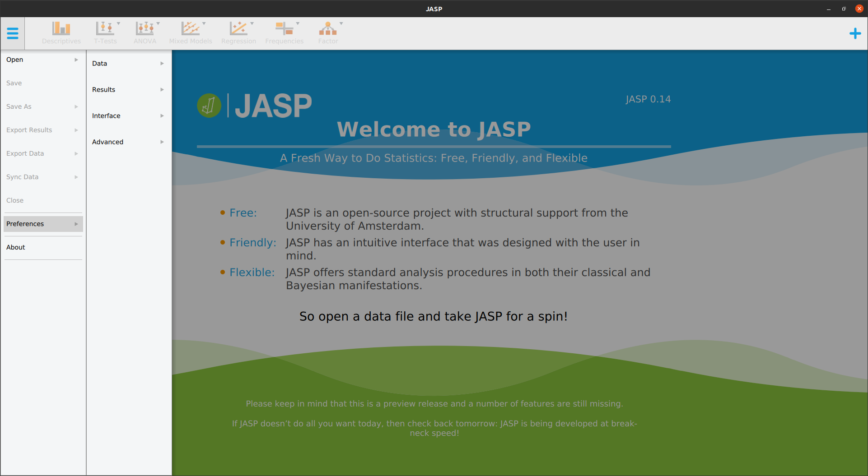Expand the Save As options
This screenshot has width=868, height=476.
[x=42, y=106]
